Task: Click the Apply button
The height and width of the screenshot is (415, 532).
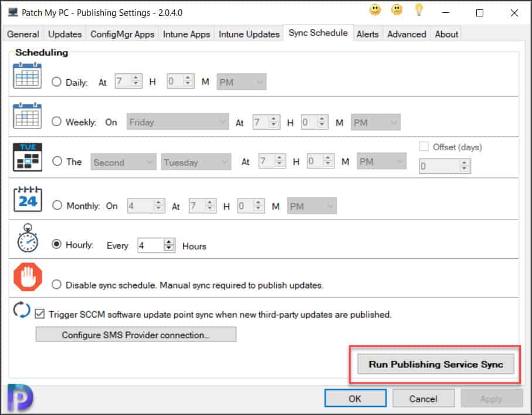Action: (x=492, y=399)
